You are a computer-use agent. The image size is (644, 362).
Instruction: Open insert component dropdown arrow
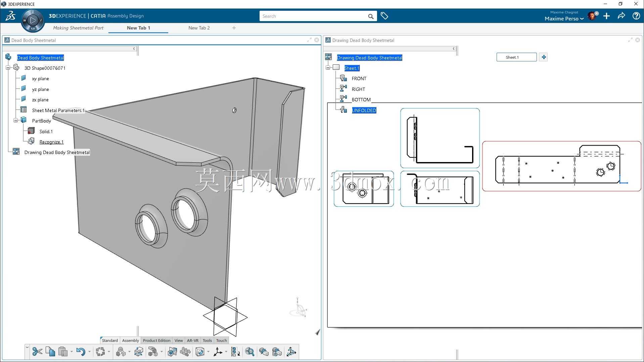tap(129, 352)
